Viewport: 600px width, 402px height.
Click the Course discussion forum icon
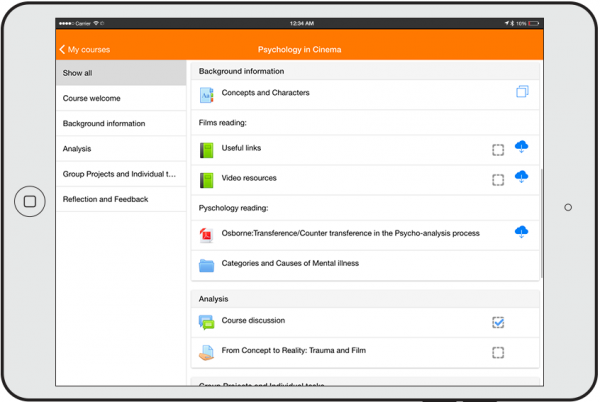[x=207, y=322]
